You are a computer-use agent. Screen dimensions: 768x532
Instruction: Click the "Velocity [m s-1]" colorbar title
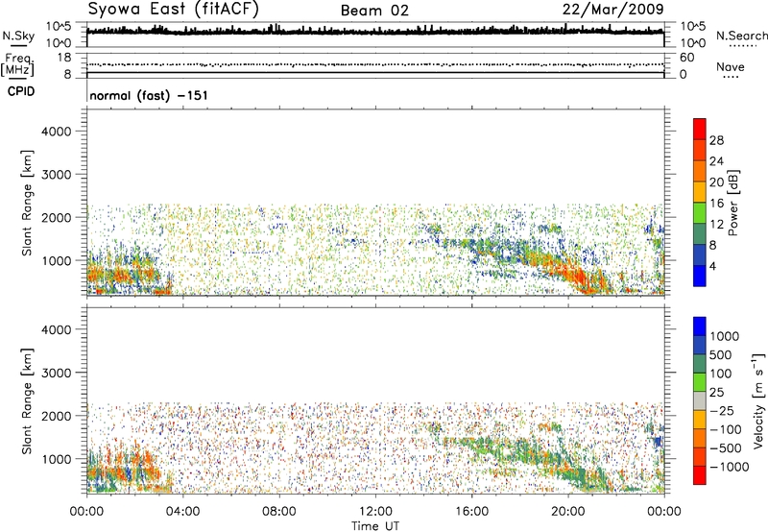pyautogui.click(x=758, y=400)
